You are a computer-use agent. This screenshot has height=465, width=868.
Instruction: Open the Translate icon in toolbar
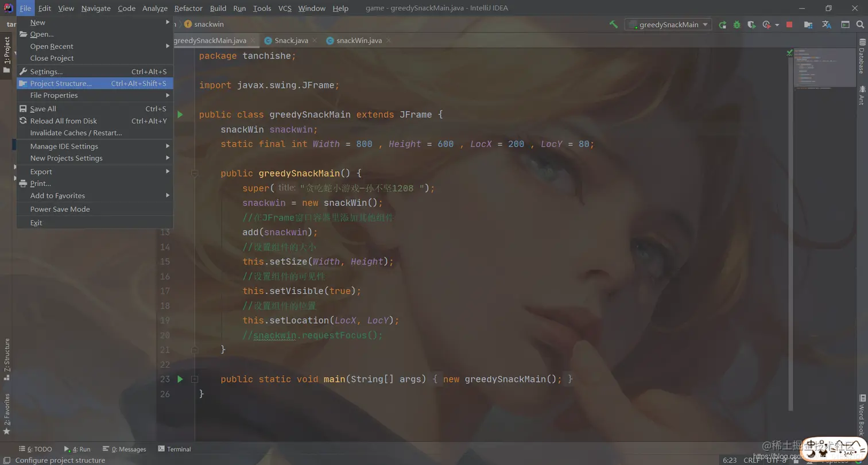827,25
